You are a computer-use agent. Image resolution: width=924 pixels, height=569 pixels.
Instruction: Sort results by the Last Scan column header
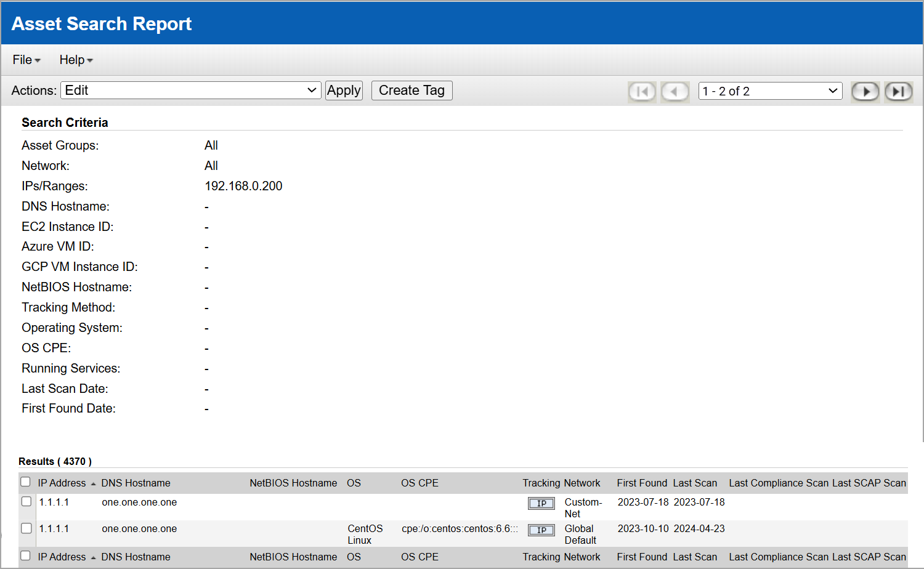695,483
